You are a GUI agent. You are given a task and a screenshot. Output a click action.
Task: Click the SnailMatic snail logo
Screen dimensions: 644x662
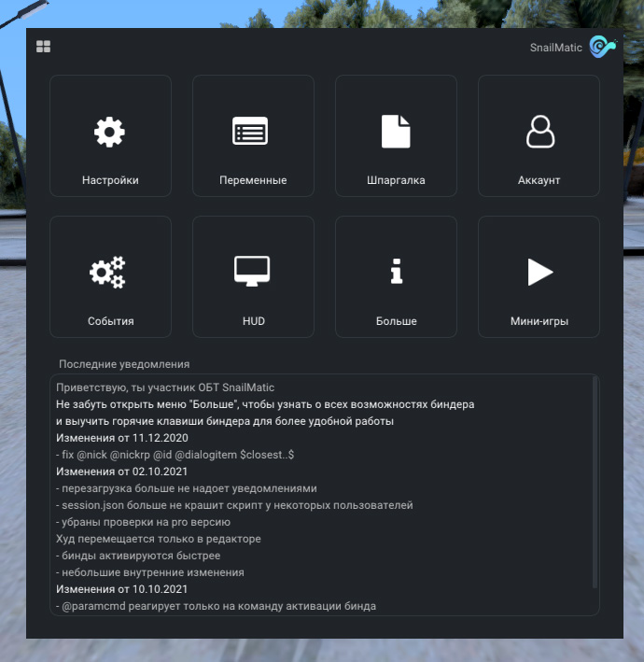602,47
